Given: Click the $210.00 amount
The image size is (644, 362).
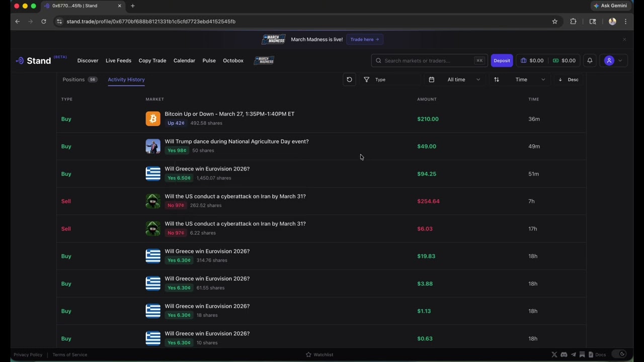Looking at the screenshot, I should coord(428,119).
